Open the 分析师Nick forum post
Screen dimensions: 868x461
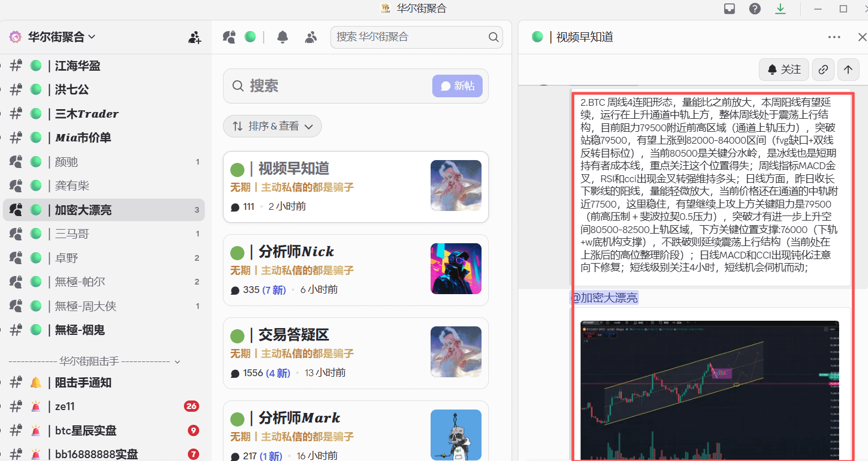tap(356, 270)
